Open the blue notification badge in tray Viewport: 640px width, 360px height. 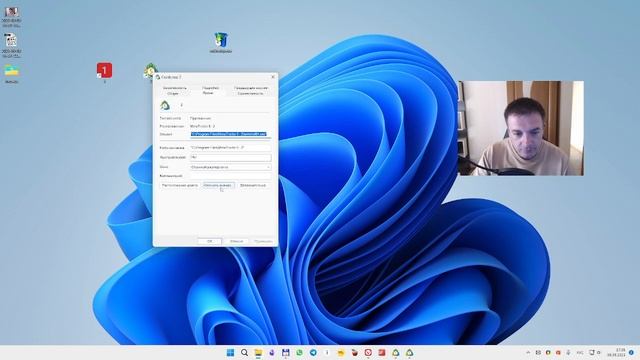point(631,352)
